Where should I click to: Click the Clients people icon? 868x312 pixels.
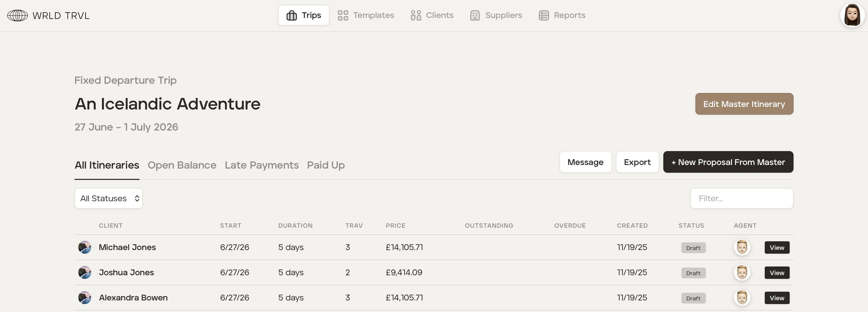(x=416, y=15)
